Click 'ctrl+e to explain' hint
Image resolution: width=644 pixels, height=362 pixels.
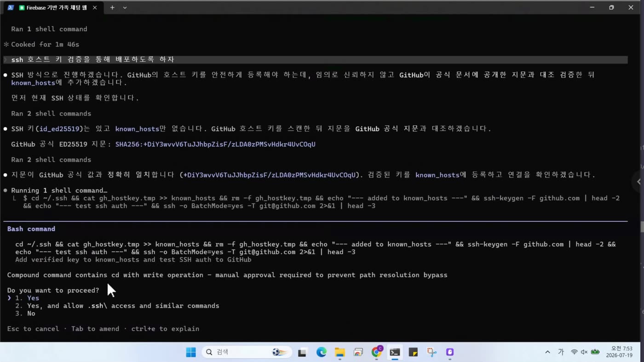(165, 329)
